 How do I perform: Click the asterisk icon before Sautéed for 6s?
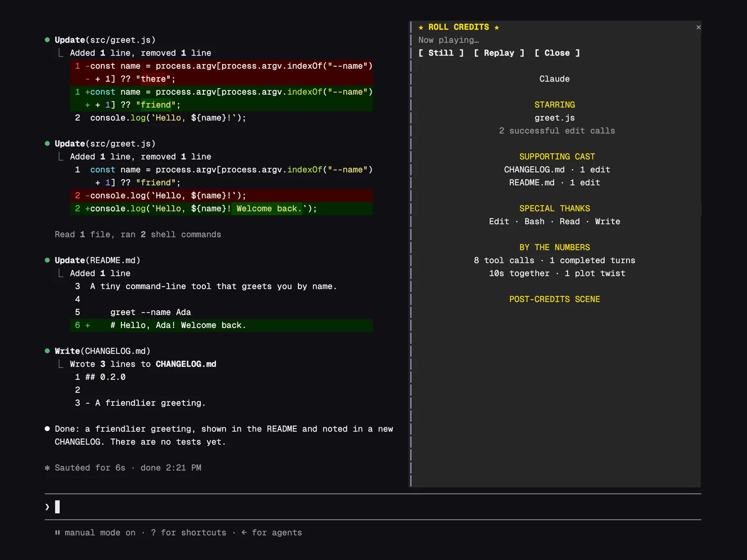(x=47, y=468)
